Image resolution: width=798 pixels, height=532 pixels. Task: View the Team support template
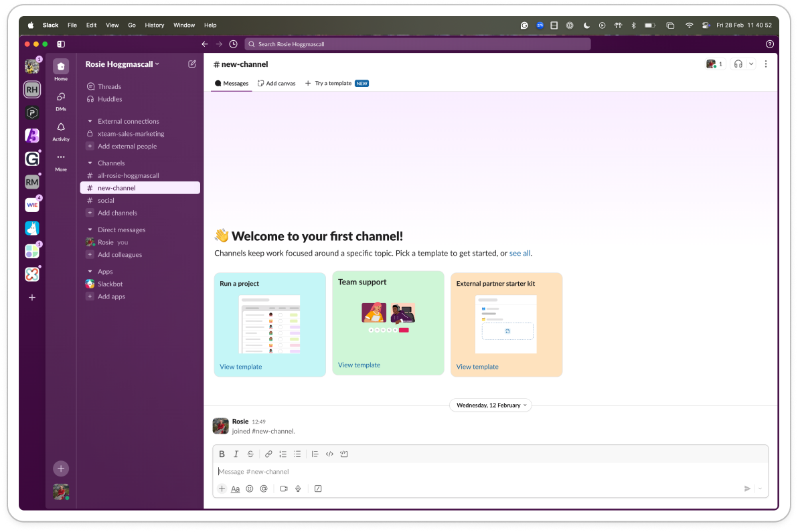pos(359,365)
